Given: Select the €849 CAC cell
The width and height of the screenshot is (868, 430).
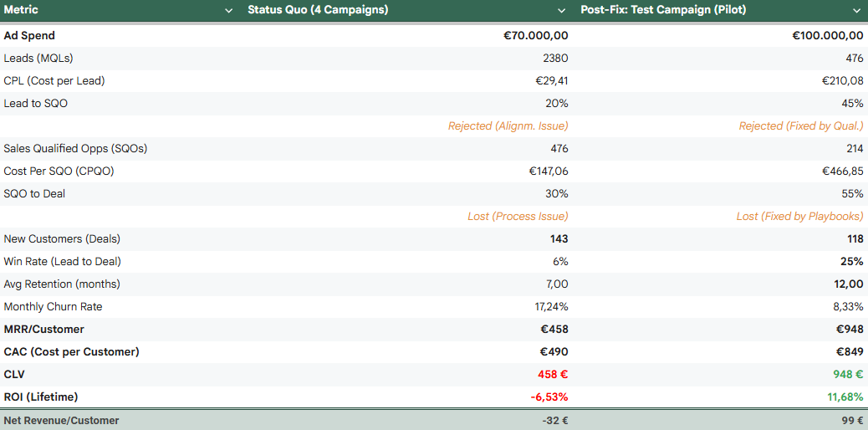Looking at the screenshot, I should coord(849,352).
